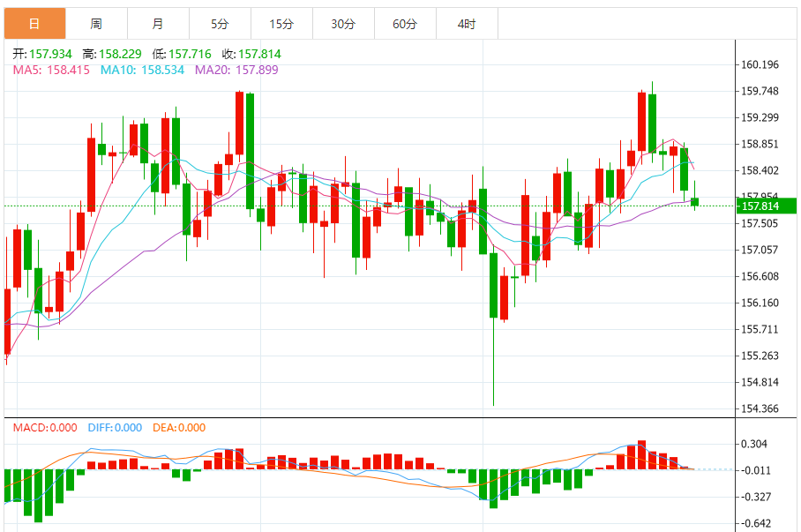
Task: Open the 15分 timeframe tab
Action: click(x=282, y=24)
